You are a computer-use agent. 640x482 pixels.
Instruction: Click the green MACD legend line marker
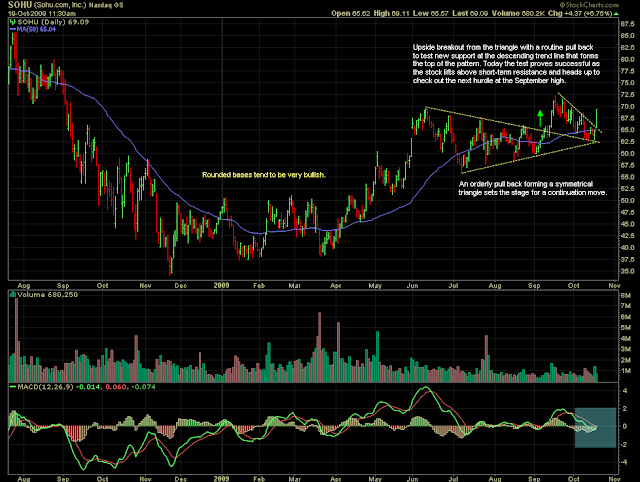(x=13, y=386)
